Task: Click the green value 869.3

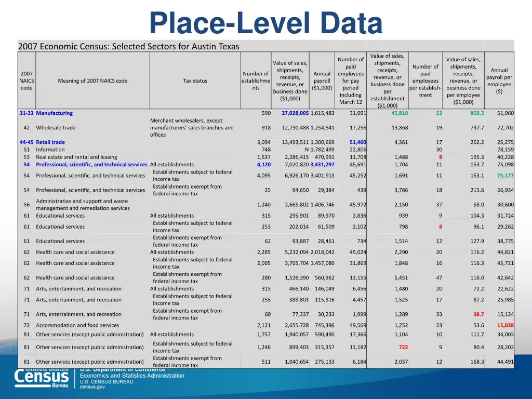Action: coord(477,113)
